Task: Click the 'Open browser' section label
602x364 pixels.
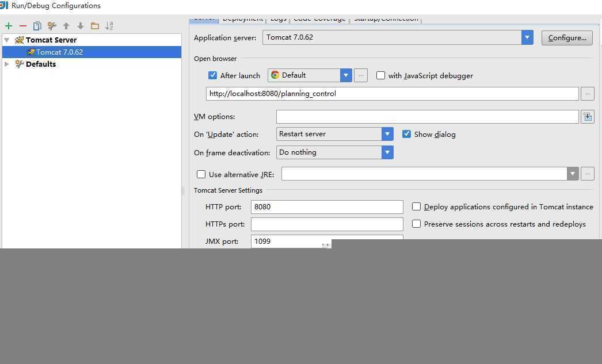Action: pos(215,59)
